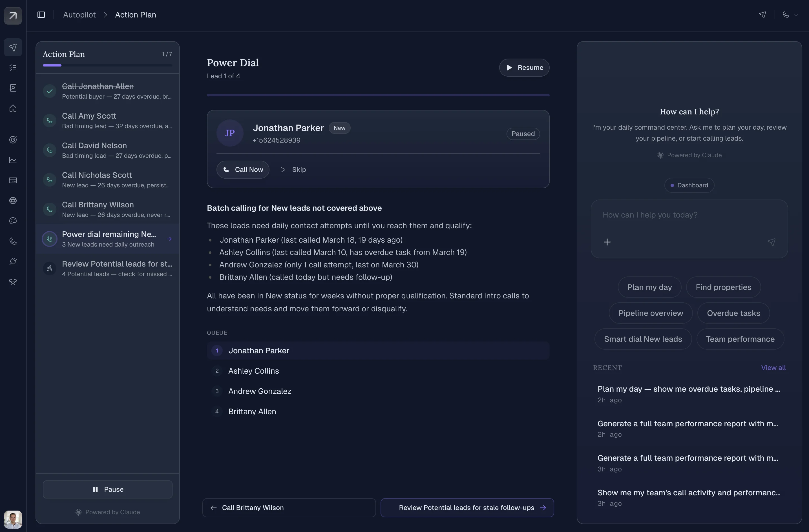Image resolution: width=809 pixels, height=532 pixels.
Task: Expand the Power dial remaining task arrow
Action: coord(169,239)
